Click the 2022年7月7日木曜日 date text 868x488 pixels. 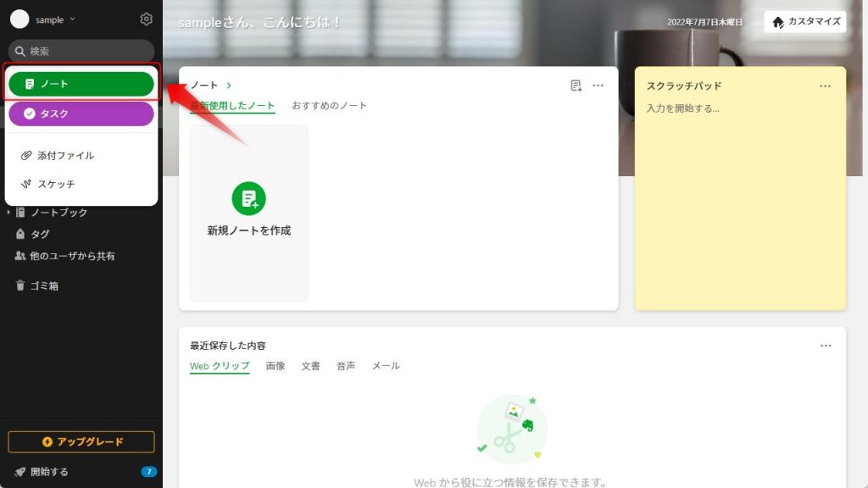pos(704,22)
